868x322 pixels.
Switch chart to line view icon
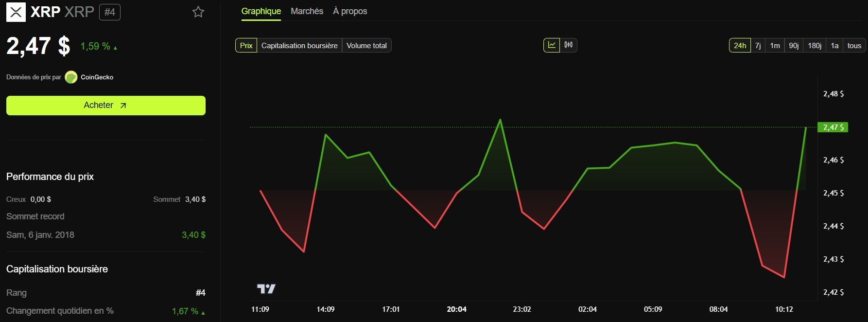[x=552, y=45]
